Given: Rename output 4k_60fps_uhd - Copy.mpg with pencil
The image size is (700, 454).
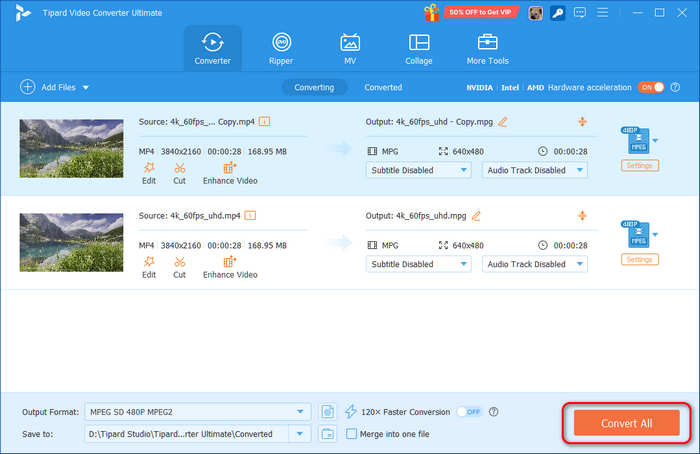Looking at the screenshot, I should coord(503,122).
